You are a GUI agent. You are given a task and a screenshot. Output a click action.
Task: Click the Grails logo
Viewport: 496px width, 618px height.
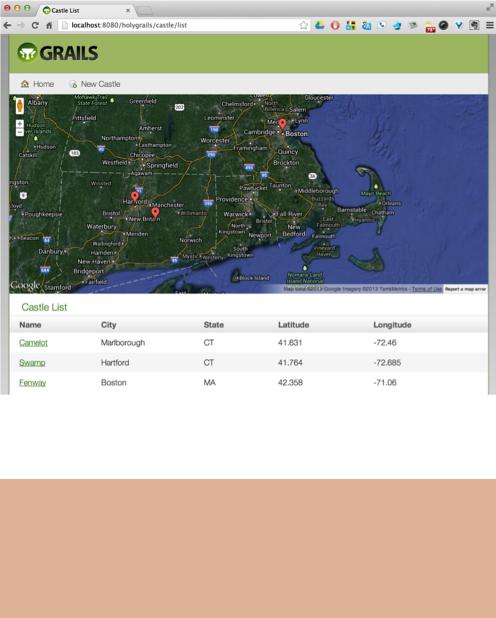coord(58,52)
